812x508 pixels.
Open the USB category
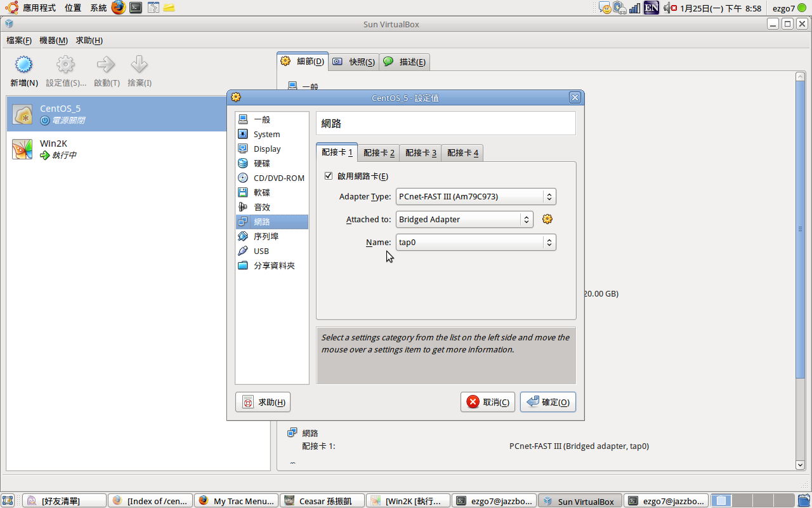tap(272, 251)
